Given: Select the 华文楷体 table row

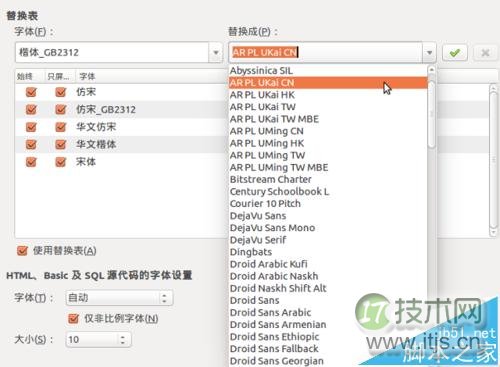Looking at the screenshot, I should pyautogui.click(x=122, y=144).
